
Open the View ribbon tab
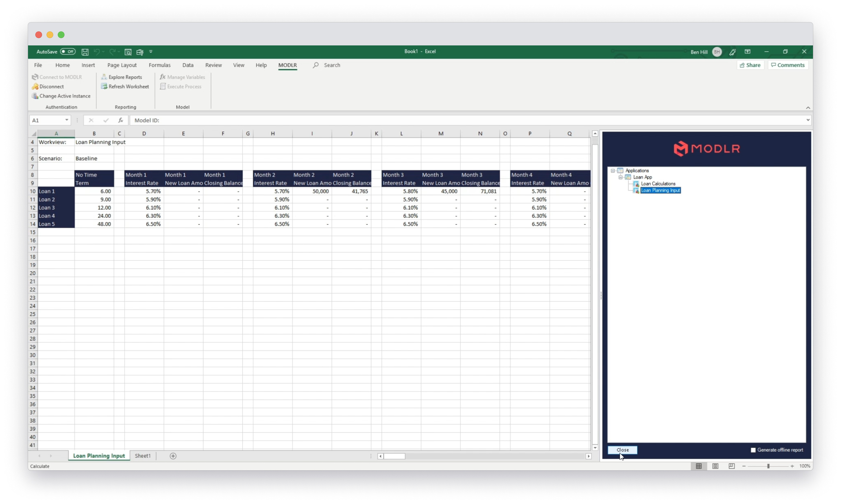[239, 65]
